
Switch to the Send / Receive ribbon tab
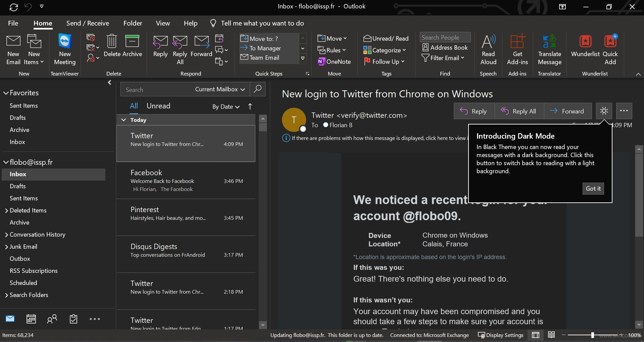pyautogui.click(x=88, y=23)
